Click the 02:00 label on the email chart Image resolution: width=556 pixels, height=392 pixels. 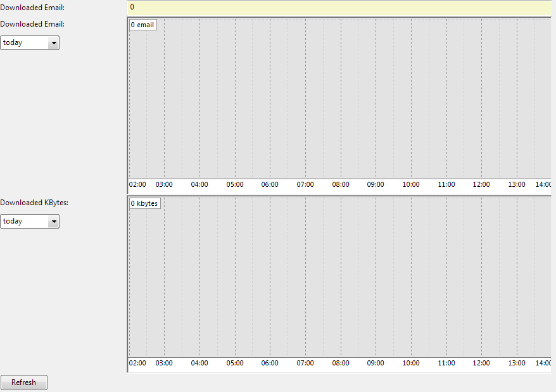[x=137, y=184]
